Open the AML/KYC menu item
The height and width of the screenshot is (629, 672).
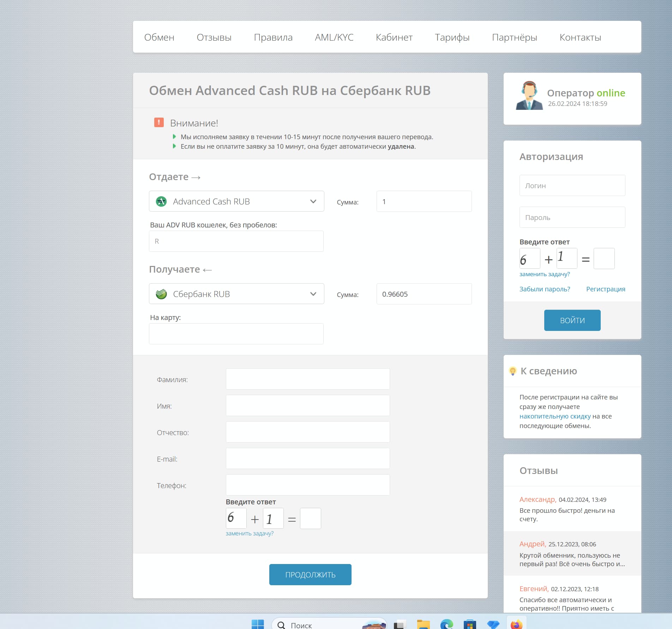click(x=334, y=37)
